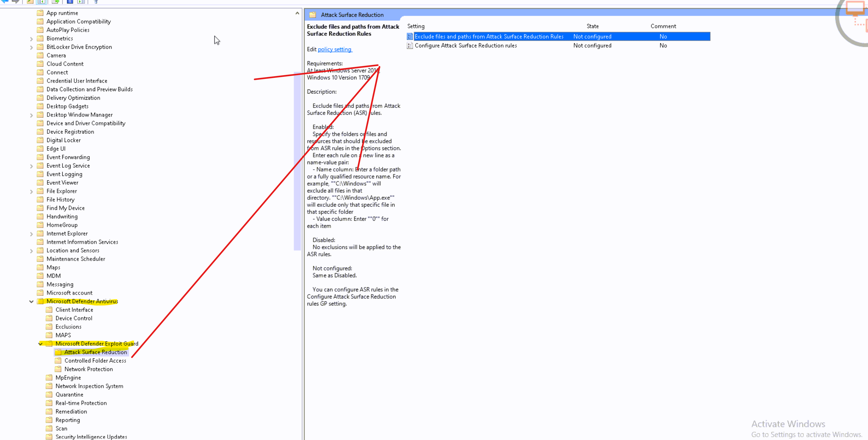868x440 pixels.
Task: Click the blue Help toolbar icon
Action: (x=70, y=2)
